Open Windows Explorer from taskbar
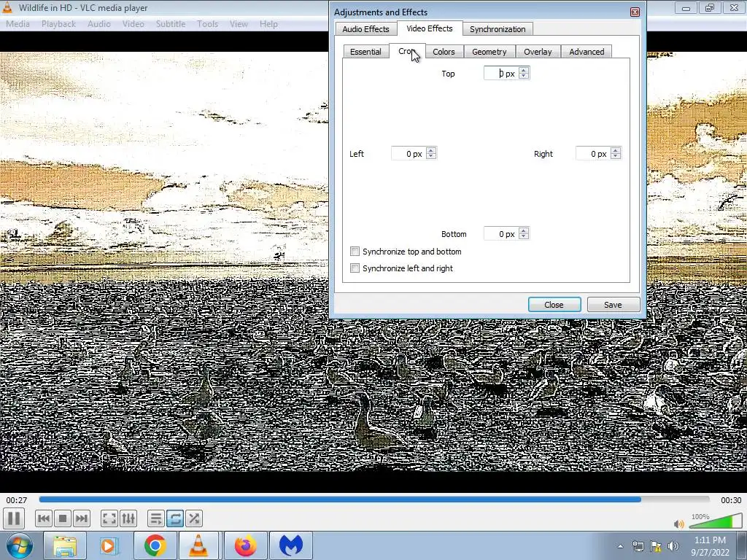Screen dimensions: 747x560 click(x=65, y=545)
